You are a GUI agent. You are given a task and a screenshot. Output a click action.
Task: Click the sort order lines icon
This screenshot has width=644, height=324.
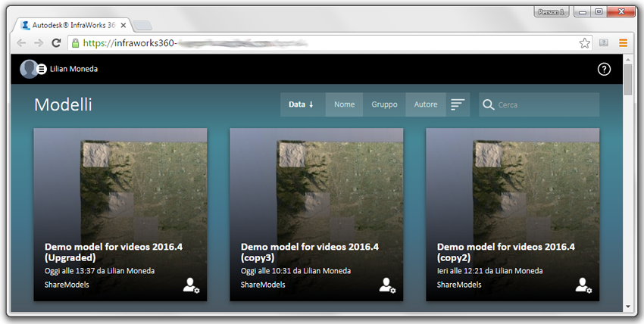click(458, 104)
